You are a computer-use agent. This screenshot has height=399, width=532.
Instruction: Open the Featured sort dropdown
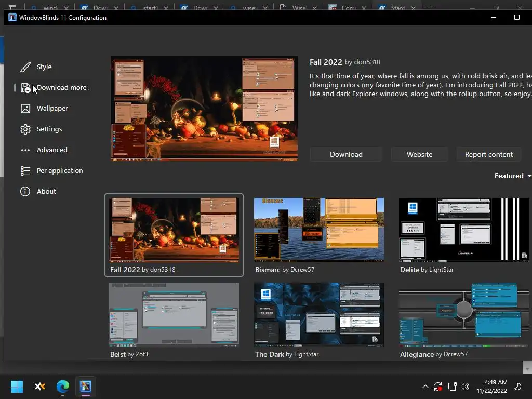(513, 176)
